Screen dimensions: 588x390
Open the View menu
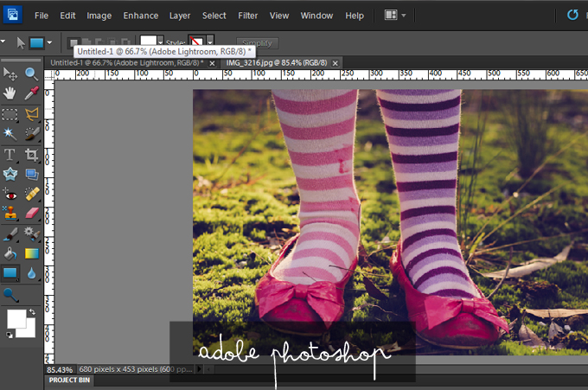(279, 16)
